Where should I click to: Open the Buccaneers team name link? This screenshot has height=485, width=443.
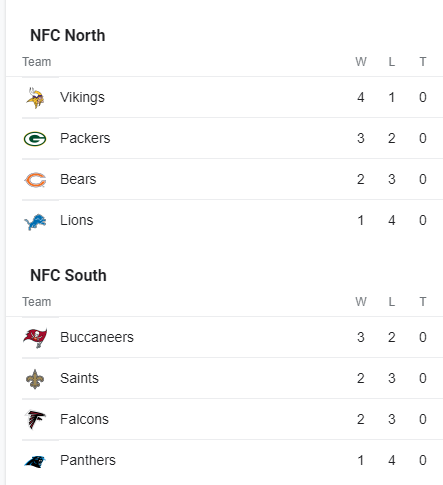(x=97, y=337)
